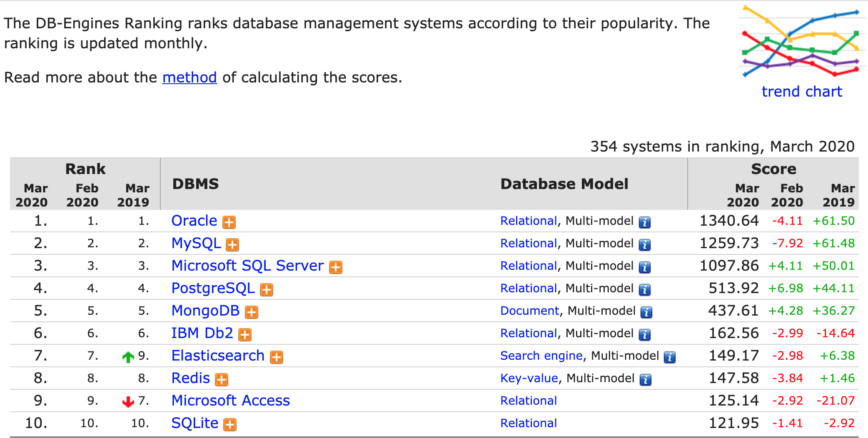The height and width of the screenshot is (438, 868).
Task: Open the PostgreSQL DBMS link
Action: [213, 288]
